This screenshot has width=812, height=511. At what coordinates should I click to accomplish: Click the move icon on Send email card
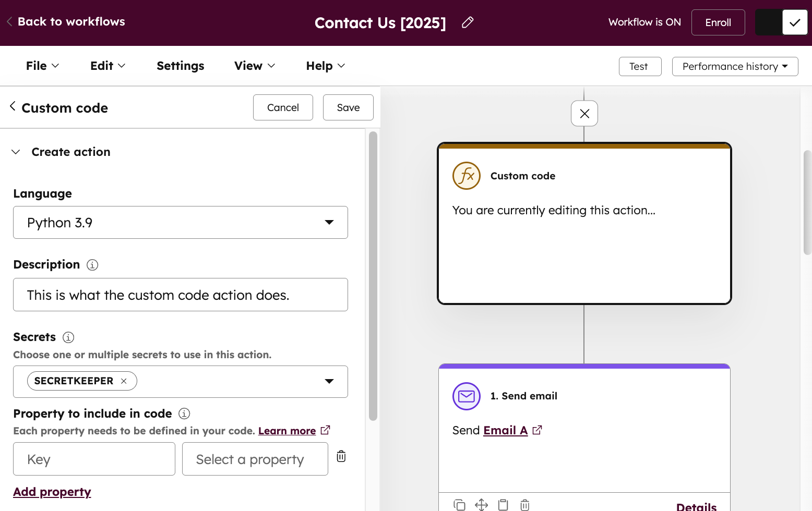[481, 504]
